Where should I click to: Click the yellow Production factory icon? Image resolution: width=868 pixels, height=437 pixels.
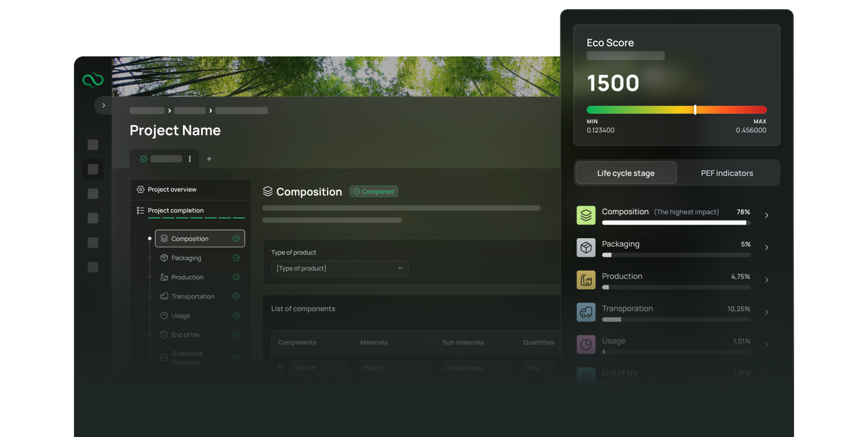(586, 280)
